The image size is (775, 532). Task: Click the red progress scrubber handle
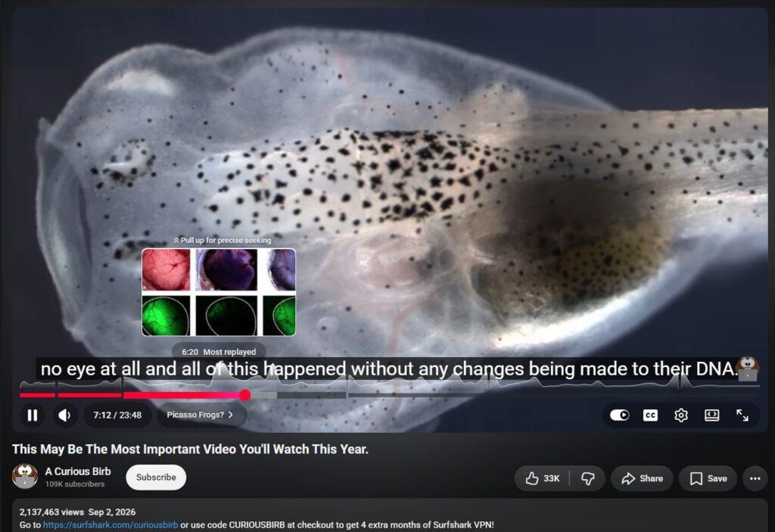point(244,394)
